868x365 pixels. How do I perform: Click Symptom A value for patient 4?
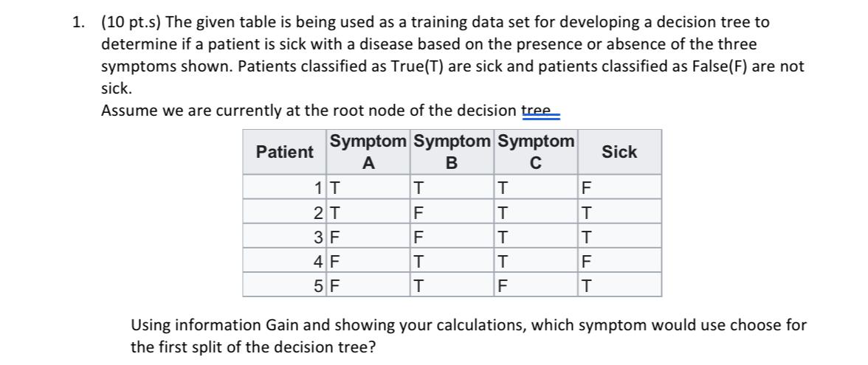click(x=368, y=260)
